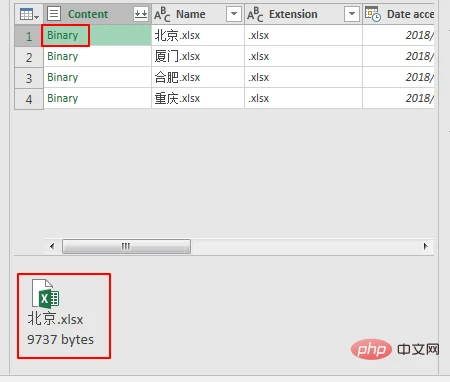Click the Extension column ABC type icon
This screenshot has height=382, width=450.
pyautogui.click(x=255, y=14)
